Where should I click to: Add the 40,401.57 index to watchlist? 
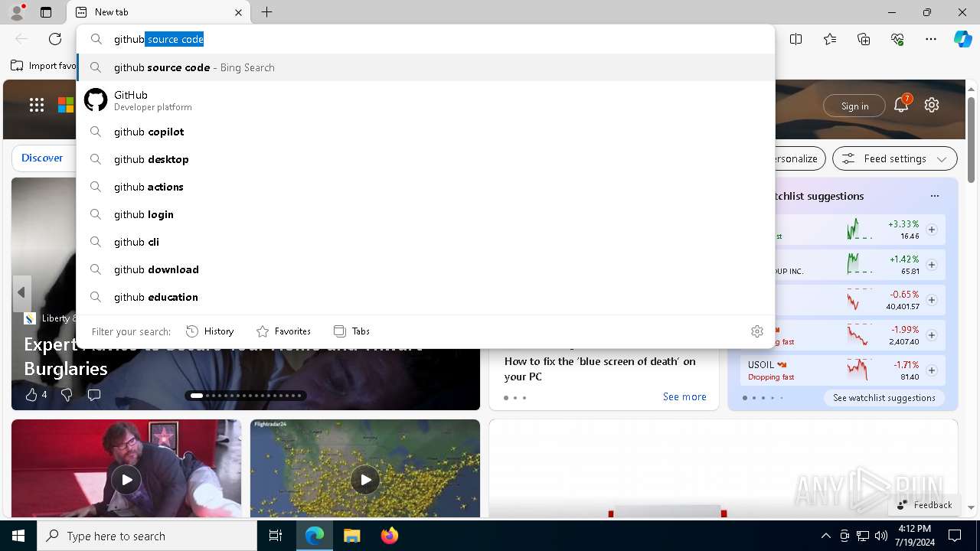tap(932, 300)
